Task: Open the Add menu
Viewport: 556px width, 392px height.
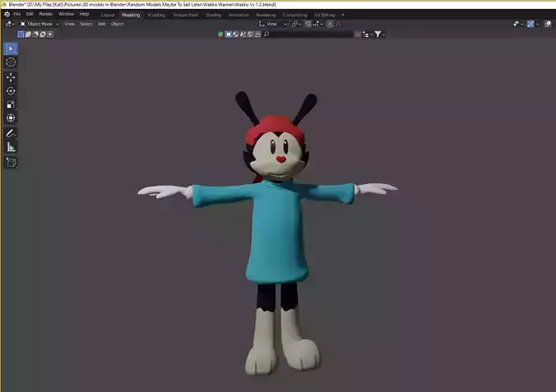Action: click(x=102, y=24)
